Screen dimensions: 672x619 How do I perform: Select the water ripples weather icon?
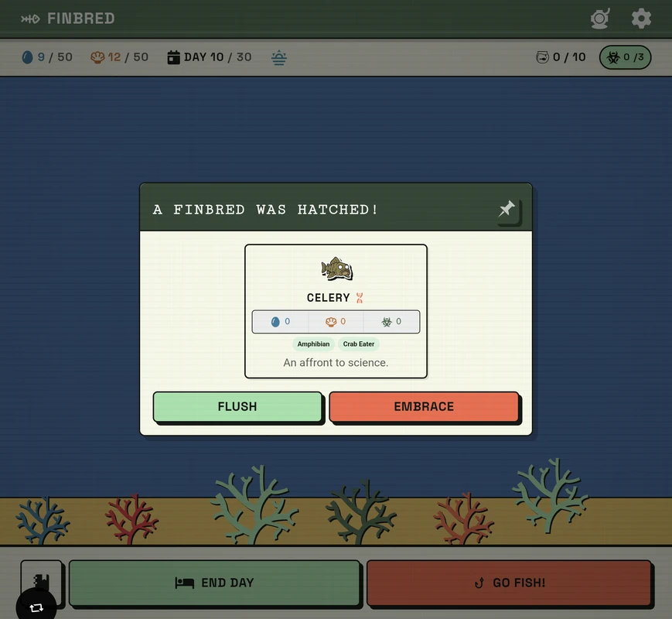(279, 56)
